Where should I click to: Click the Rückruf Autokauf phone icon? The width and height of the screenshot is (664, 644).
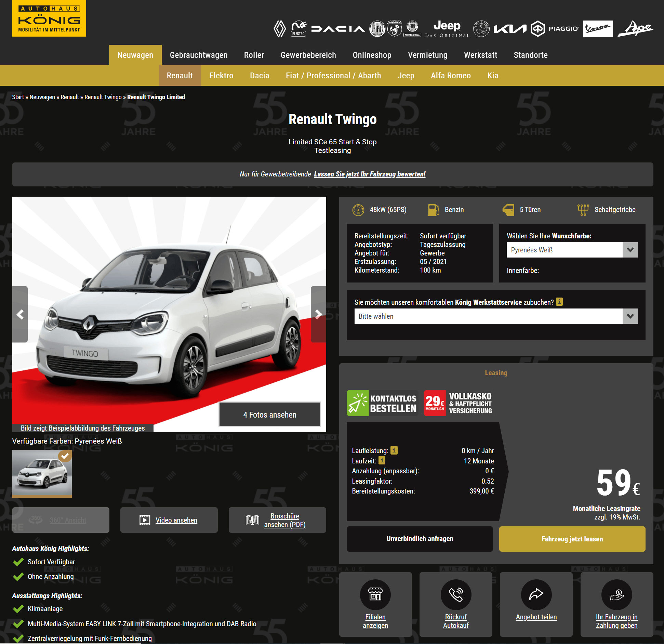[456, 594]
